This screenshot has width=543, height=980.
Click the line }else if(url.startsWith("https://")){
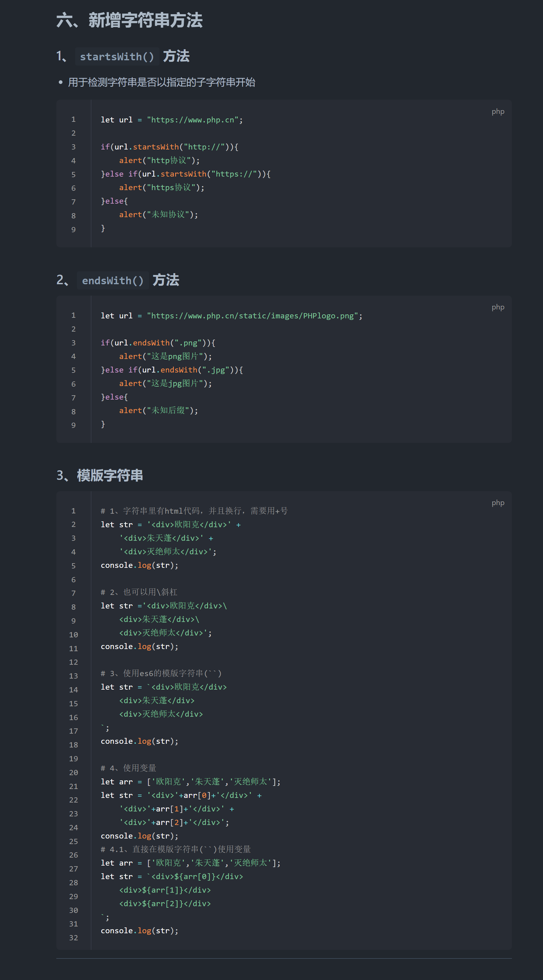[x=185, y=174]
